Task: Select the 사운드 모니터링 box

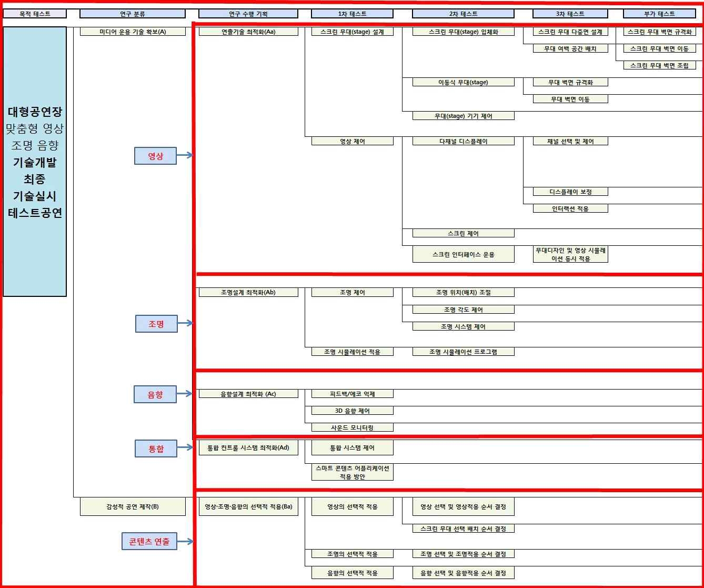Action: point(352,427)
